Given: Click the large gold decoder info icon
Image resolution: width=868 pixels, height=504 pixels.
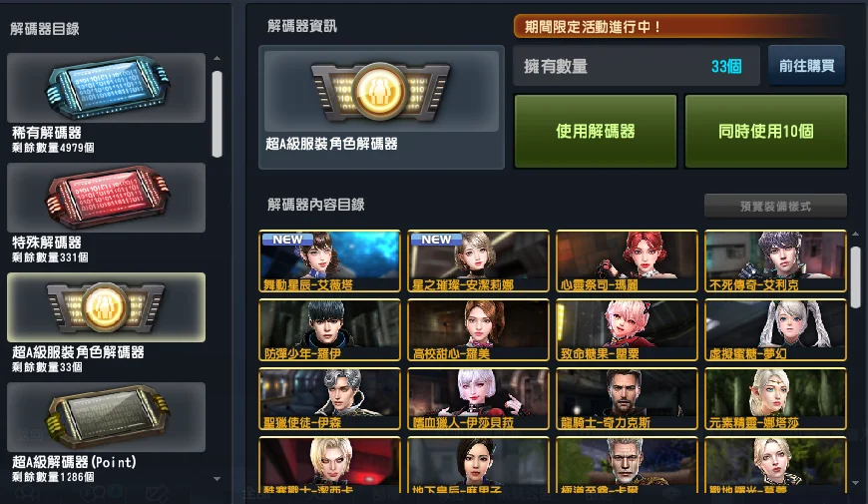Looking at the screenshot, I should click(x=381, y=92).
